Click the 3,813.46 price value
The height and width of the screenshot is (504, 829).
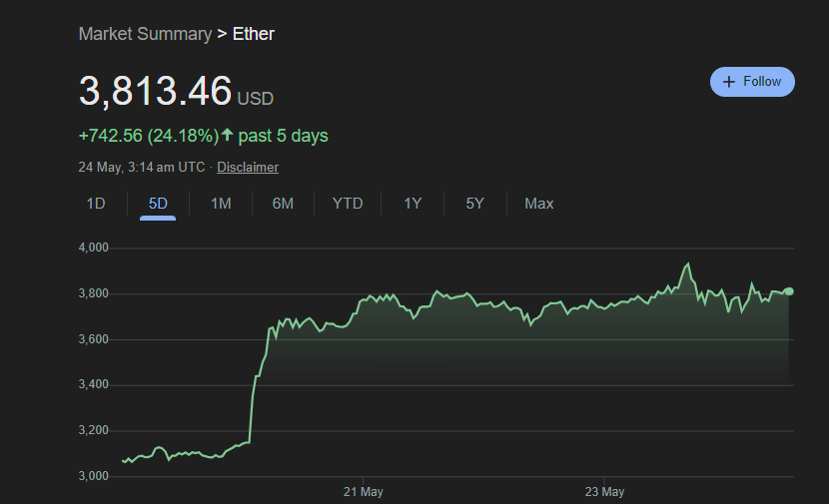coord(155,91)
